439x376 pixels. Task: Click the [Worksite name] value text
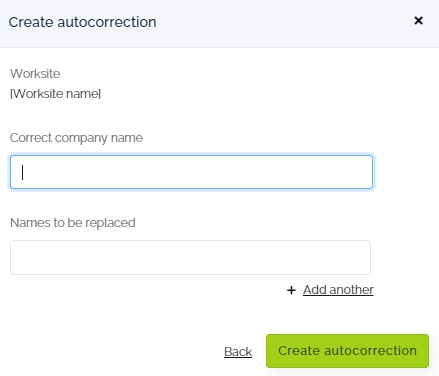(x=55, y=94)
